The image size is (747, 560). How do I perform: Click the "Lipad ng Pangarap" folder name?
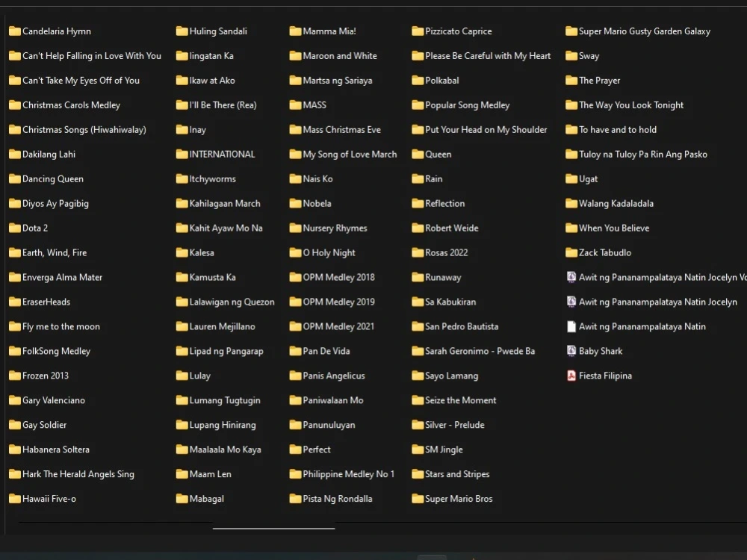(x=226, y=351)
